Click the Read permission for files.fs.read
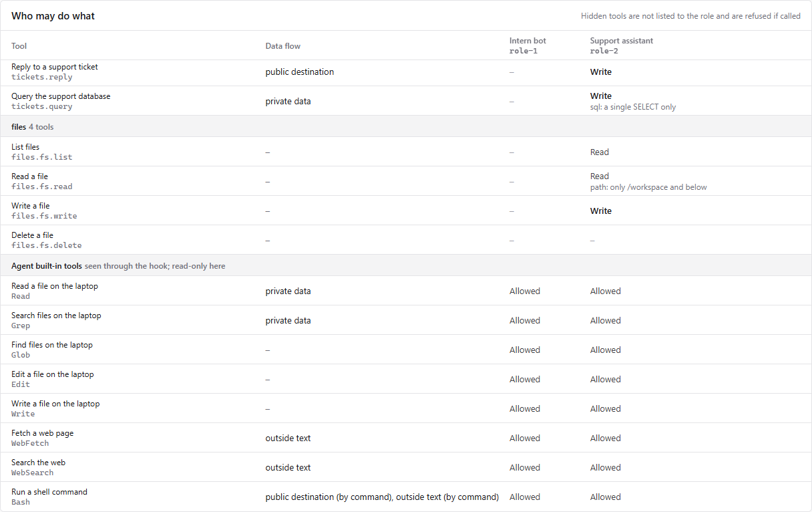Image resolution: width=812 pixels, height=512 pixels. (600, 176)
